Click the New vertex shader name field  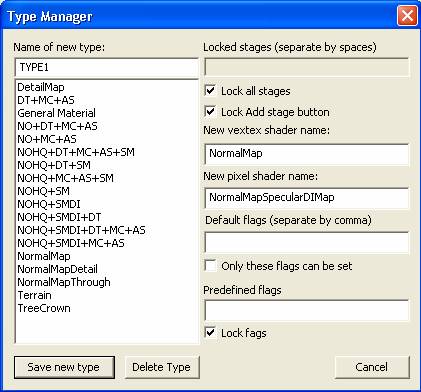click(306, 154)
